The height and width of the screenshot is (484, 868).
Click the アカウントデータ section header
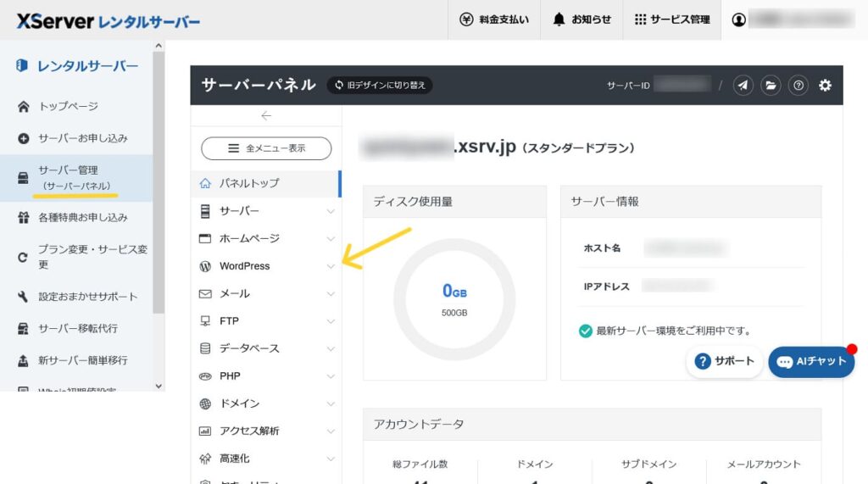(x=593, y=425)
